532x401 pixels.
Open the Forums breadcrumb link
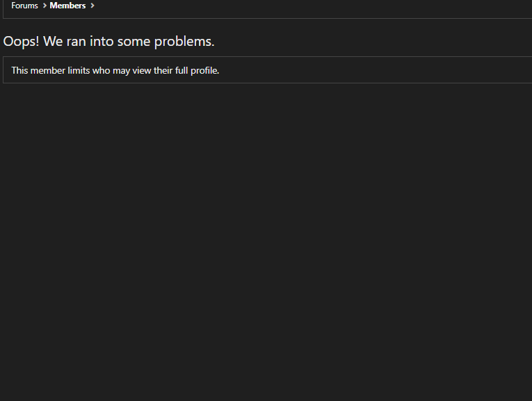tap(24, 6)
